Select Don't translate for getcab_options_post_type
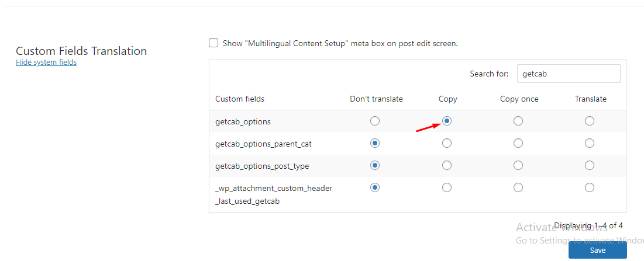Image resolution: width=644 pixels, height=261 pixels. click(x=375, y=166)
